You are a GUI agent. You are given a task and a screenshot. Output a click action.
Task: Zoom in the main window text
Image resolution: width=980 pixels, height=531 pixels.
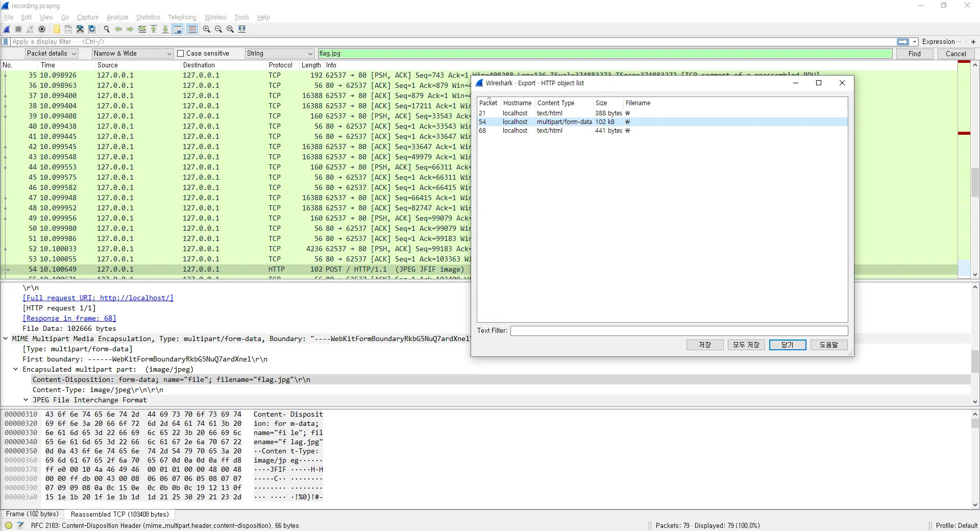pyautogui.click(x=207, y=29)
